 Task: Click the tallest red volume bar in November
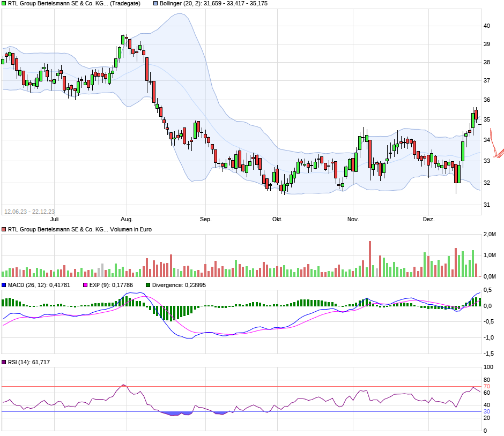(x=370, y=259)
